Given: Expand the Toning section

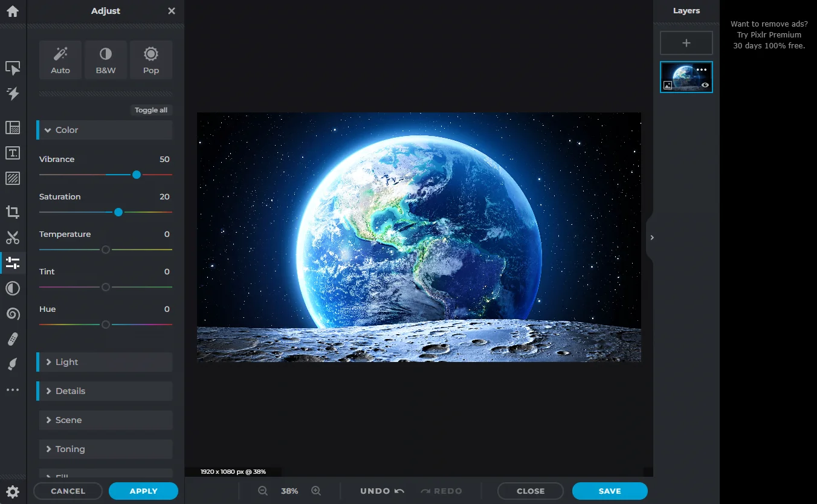Looking at the screenshot, I should (106, 449).
